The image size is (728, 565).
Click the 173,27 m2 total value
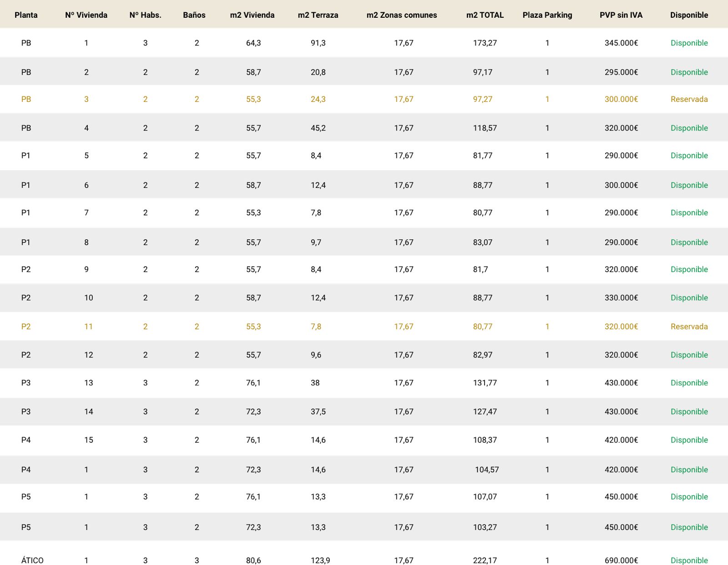click(x=485, y=43)
